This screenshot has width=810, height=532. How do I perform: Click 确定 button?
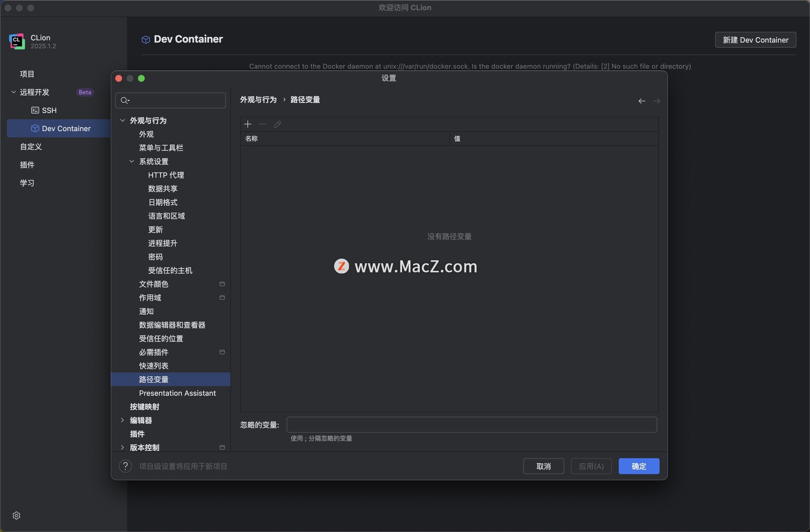[639, 466]
